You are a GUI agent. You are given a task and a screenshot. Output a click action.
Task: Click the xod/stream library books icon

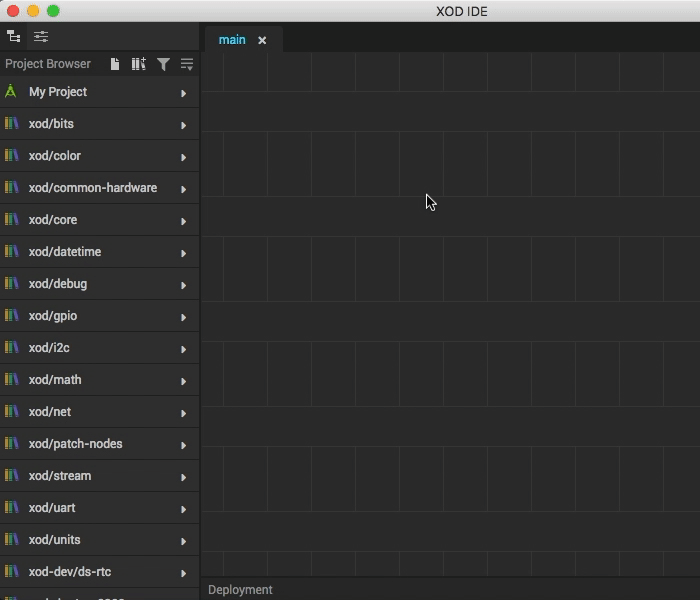12,475
